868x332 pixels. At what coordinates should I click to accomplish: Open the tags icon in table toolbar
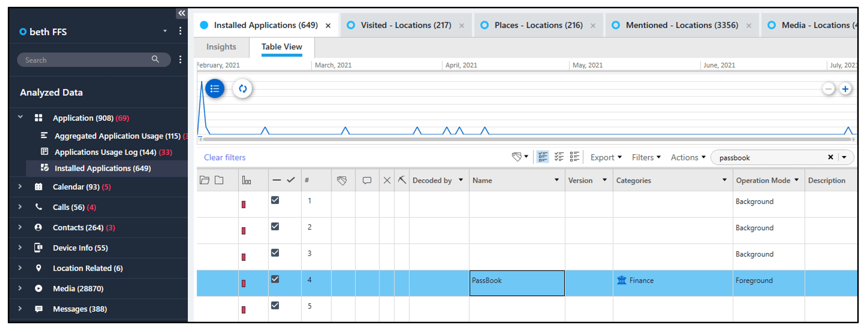click(519, 157)
